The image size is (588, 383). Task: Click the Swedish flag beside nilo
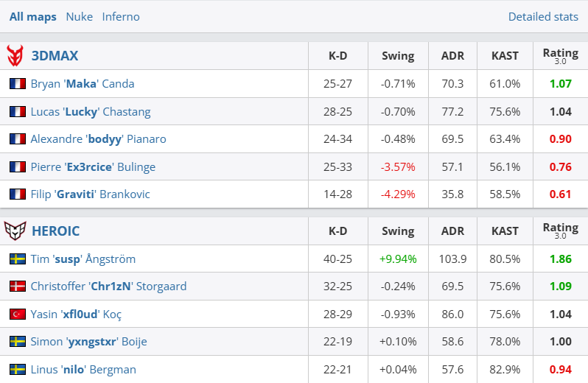click(x=17, y=370)
